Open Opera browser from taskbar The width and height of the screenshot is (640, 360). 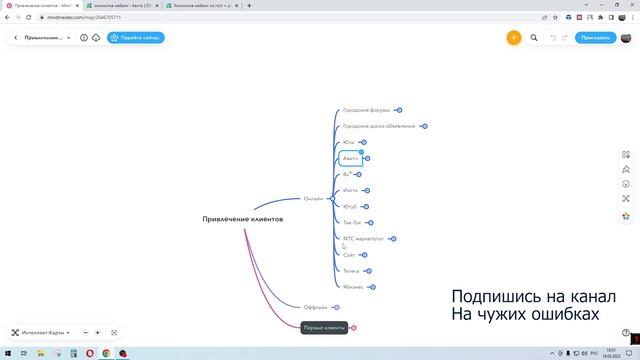(x=90, y=353)
